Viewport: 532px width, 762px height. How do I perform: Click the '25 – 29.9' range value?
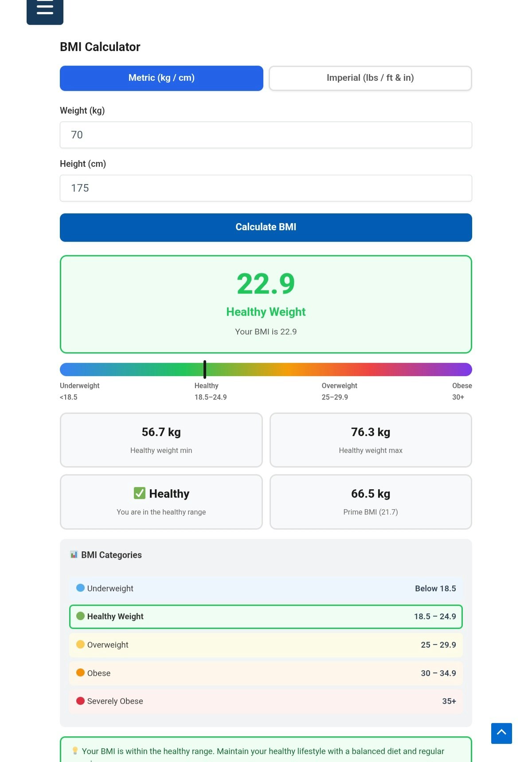[438, 644]
